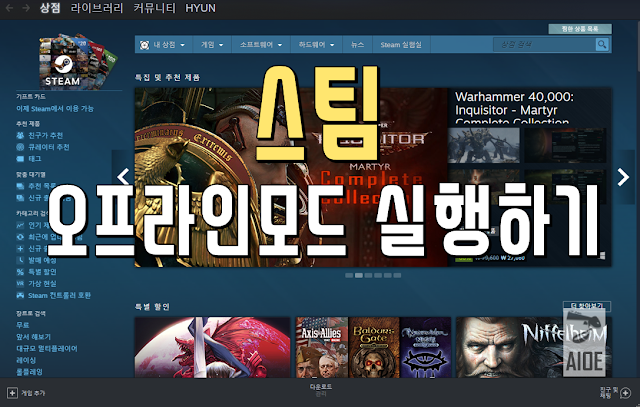
Task: Open the 발매 예정 link
Action: coord(42,260)
